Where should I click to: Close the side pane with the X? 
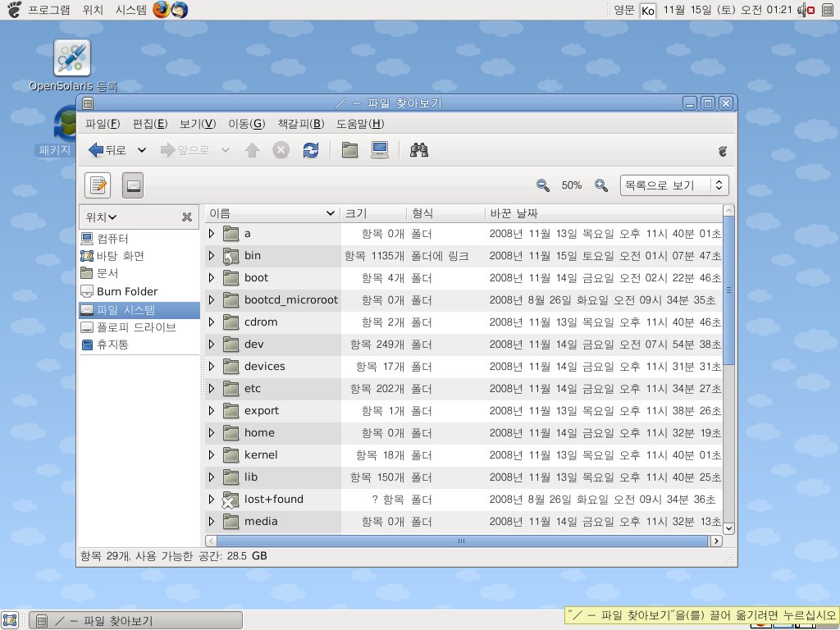click(187, 217)
